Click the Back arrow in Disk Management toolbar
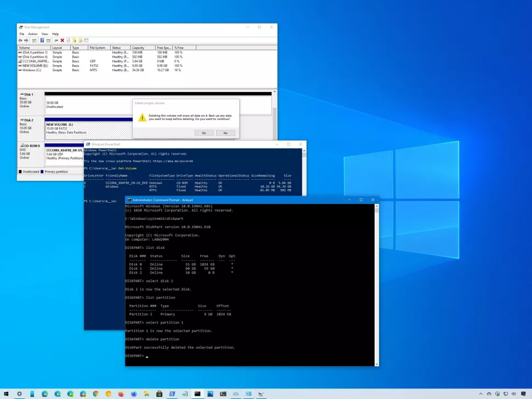 20,41
